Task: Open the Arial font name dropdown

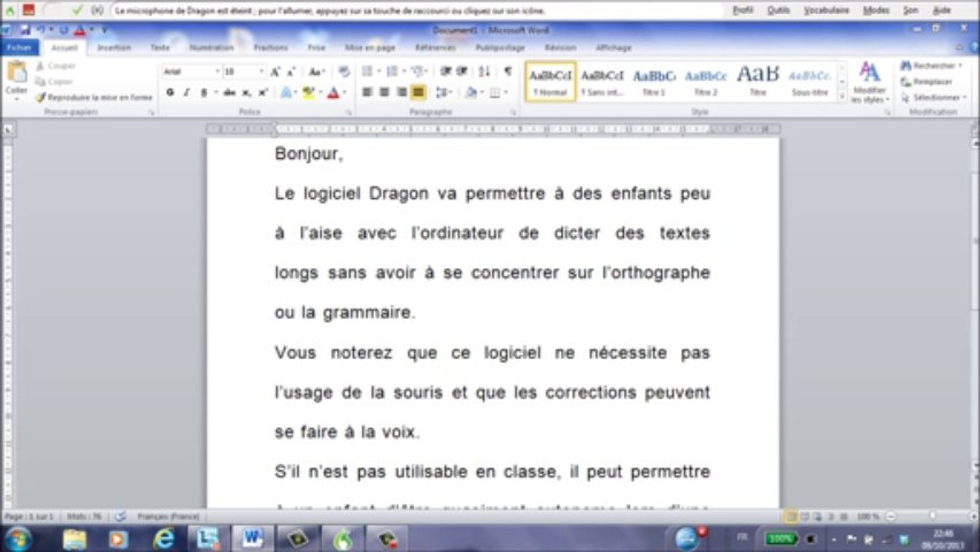Action: tap(217, 72)
